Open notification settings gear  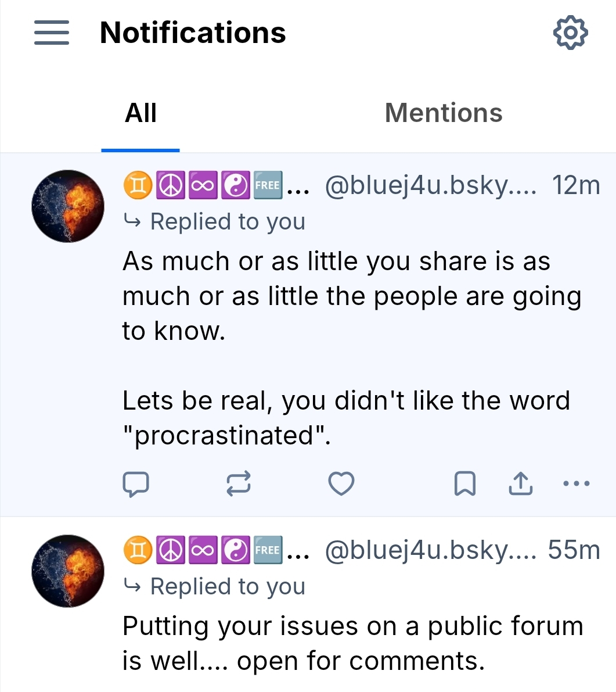tap(570, 33)
